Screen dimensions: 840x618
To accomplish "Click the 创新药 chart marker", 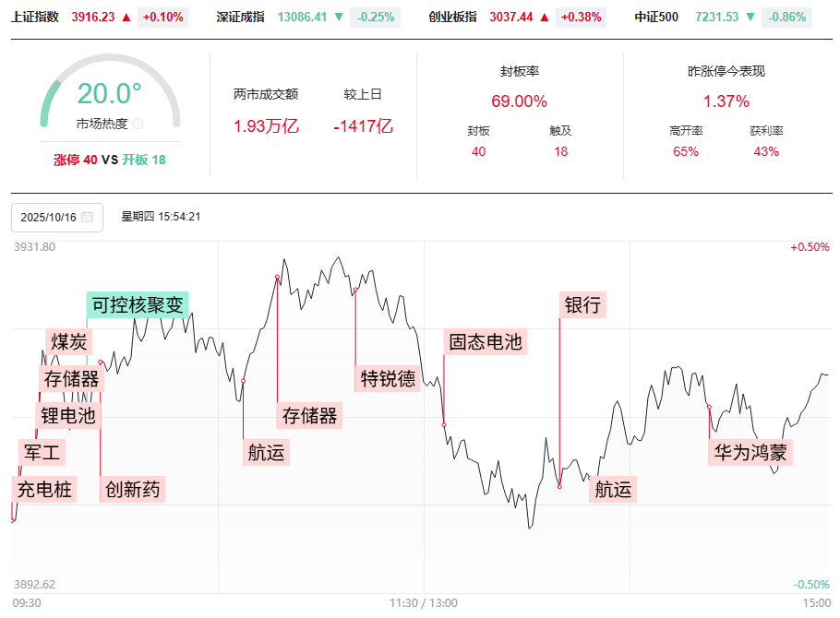I will 133,489.
